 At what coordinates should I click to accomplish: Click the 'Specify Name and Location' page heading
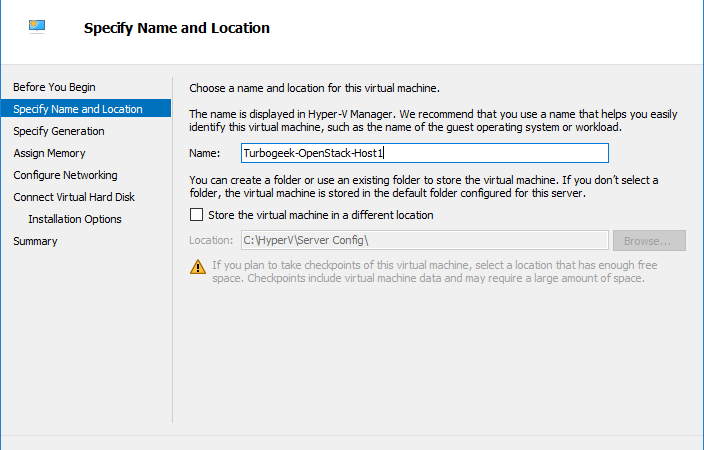point(176,28)
